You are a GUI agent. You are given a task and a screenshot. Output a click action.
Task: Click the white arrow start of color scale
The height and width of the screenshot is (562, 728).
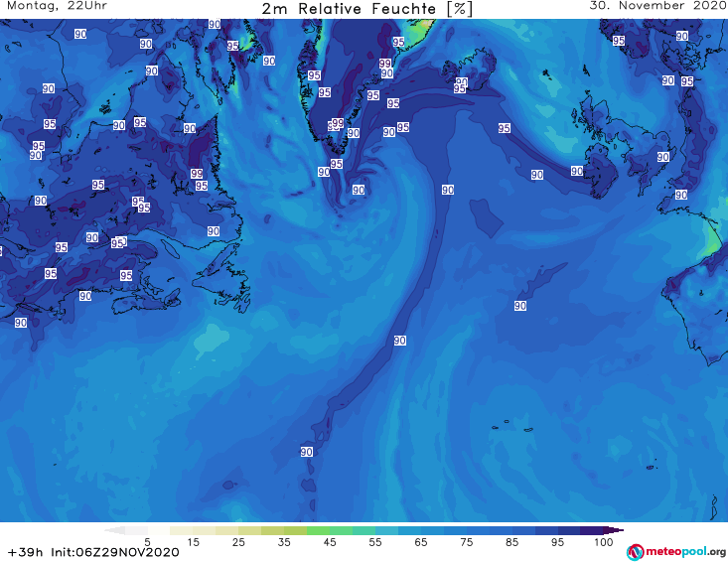point(114,530)
